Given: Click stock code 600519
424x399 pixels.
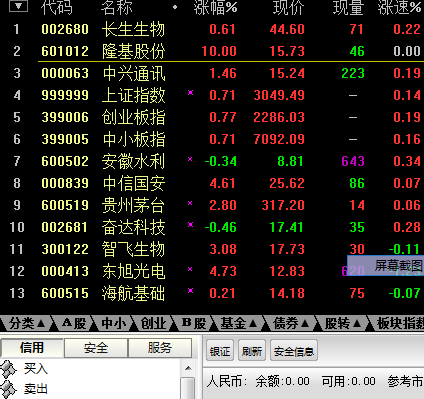Looking at the screenshot, I should pos(65,205).
